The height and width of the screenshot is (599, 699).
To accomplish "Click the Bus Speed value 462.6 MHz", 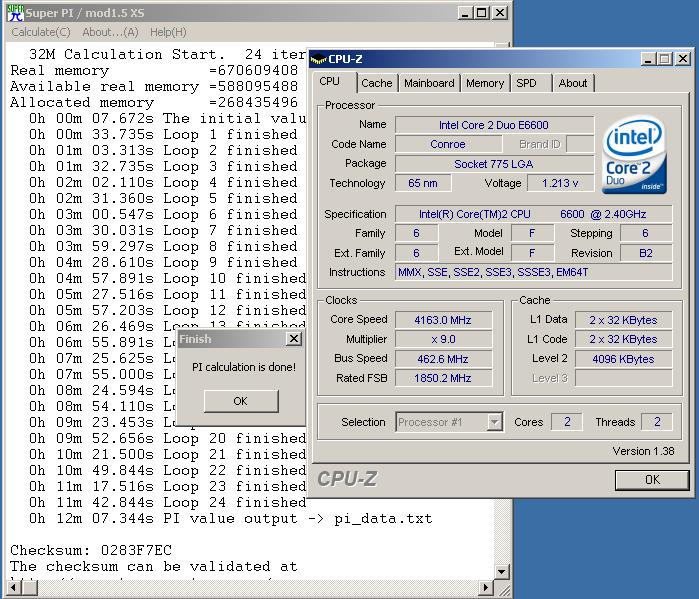I will pos(443,359).
